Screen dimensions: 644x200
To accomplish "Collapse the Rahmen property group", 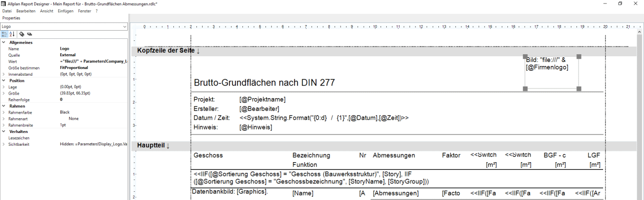I will [3, 106].
